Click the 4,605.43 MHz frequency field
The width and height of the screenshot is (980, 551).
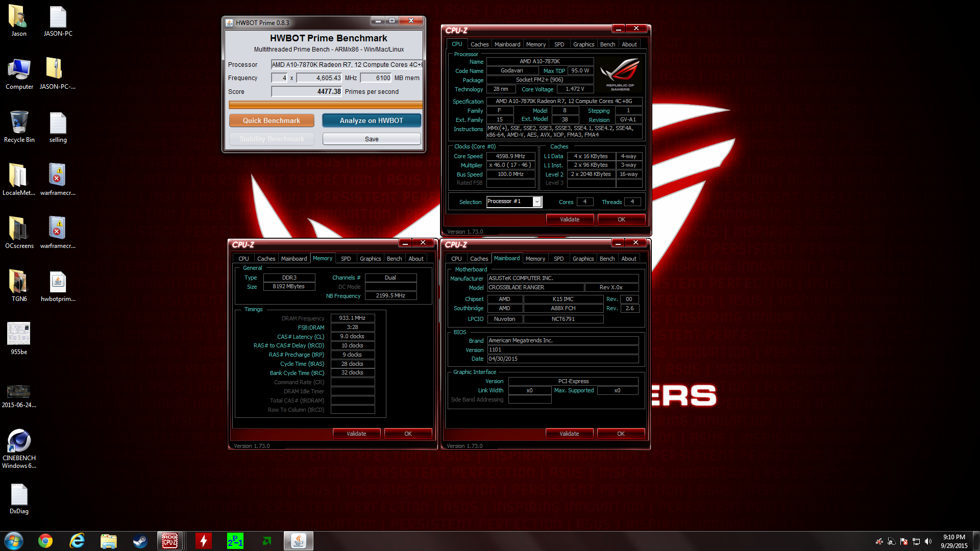319,78
